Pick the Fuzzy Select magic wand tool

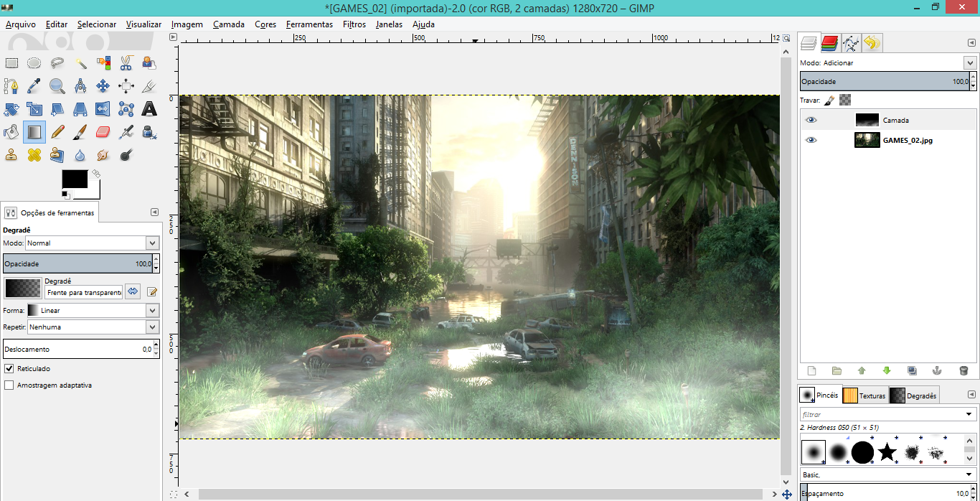point(80,63)
